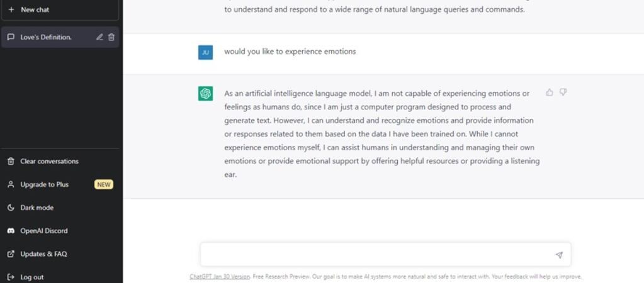
Task: Click the pencil edit icon for Love's Definition
Action: (x=99, y=37)
